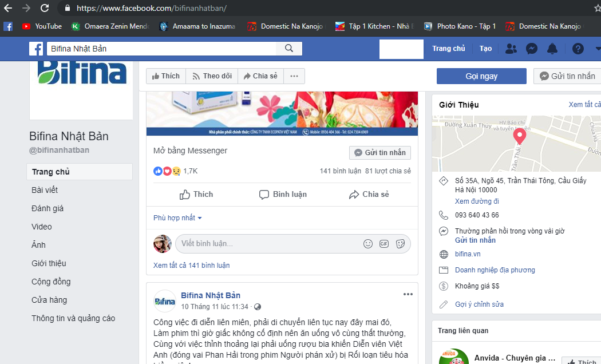Open the notifications bell
This screenshot has height=364, width=601.
coord(552,49)
